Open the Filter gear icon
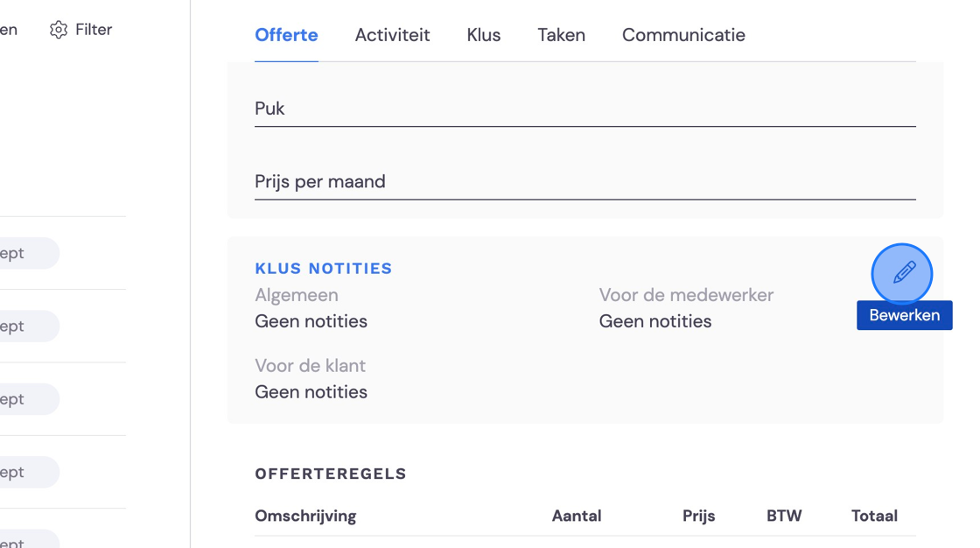 click(x=58, y=30)
